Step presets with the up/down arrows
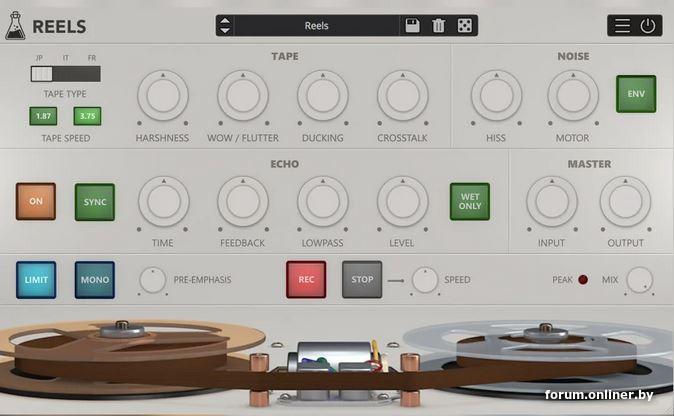The height and width of the screenshot is (416, 674). click(225, 26)
